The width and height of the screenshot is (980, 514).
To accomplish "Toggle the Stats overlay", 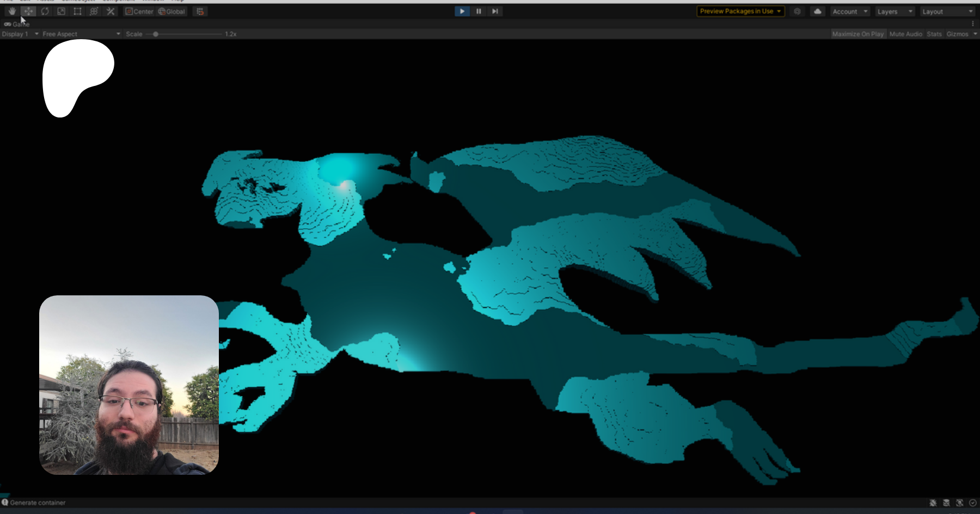I will tap(934, 34).
